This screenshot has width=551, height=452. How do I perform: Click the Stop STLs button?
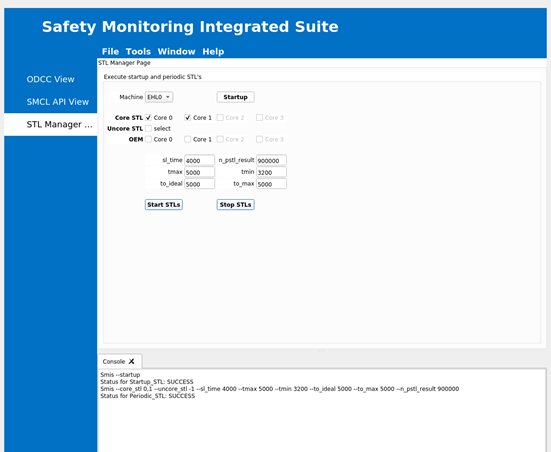coord(235,205)
